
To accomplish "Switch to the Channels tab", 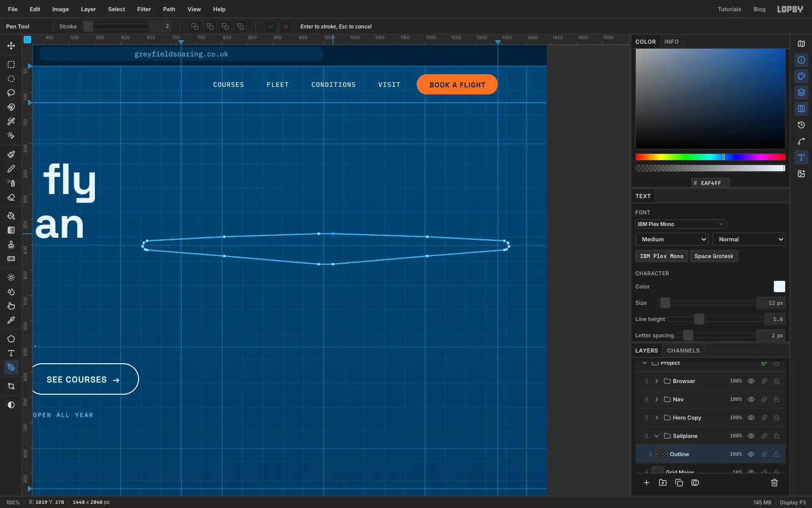I will [x=683, y=351].
